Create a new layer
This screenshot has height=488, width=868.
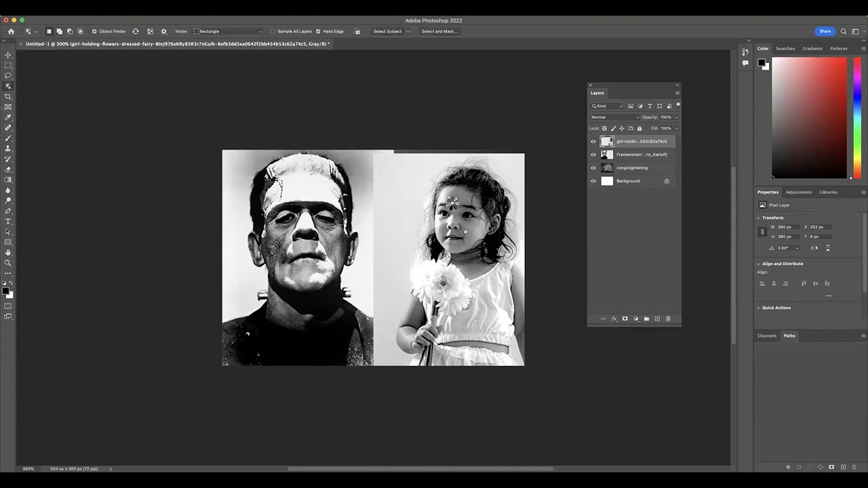(x=657, y=319)
